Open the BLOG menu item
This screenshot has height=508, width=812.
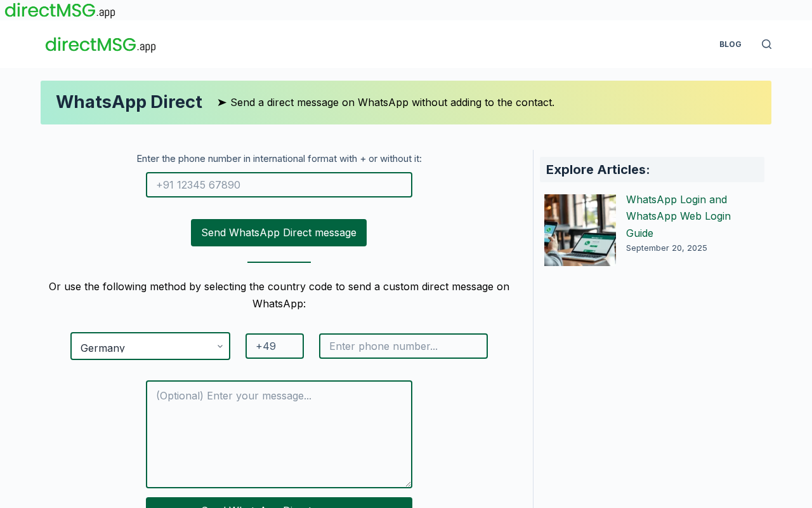click(x=730, y=44)
